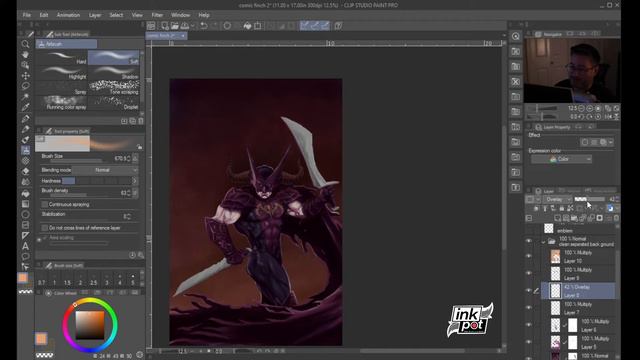Click the Undo arrow in the command bar
The height and width of the screenshot is (360, 640).
pos(204,26)
